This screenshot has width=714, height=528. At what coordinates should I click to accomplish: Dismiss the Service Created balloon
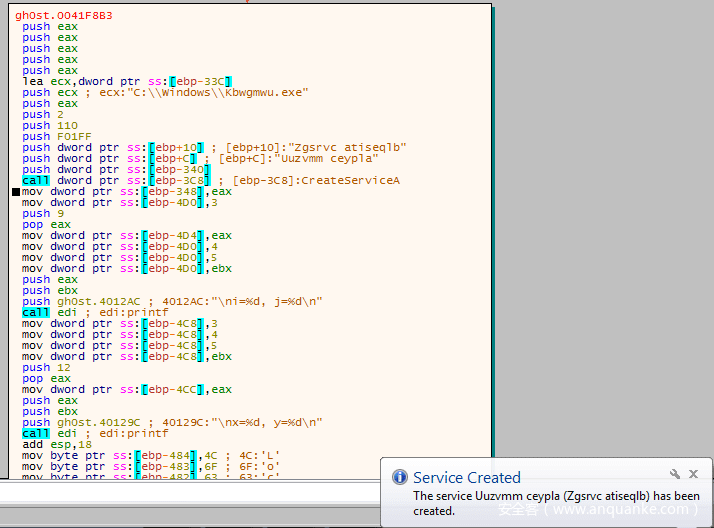(693, 474)
